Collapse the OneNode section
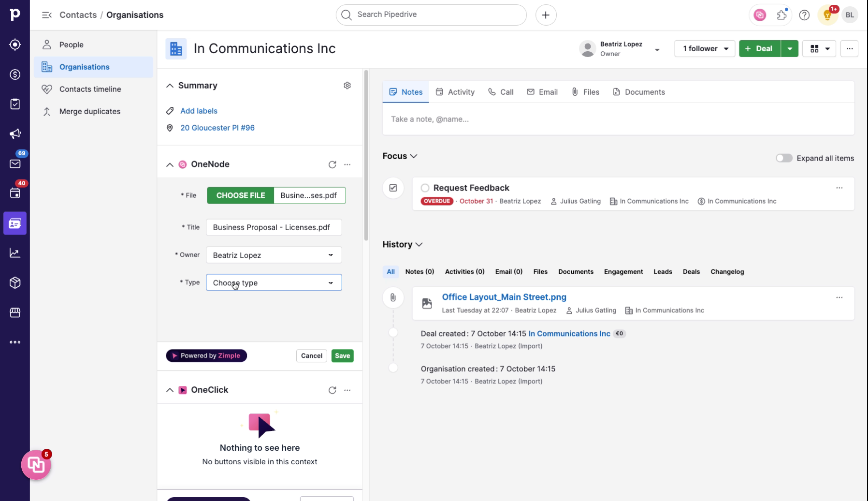This screenshot has height=501, width=868. click(x=170, y=164)
